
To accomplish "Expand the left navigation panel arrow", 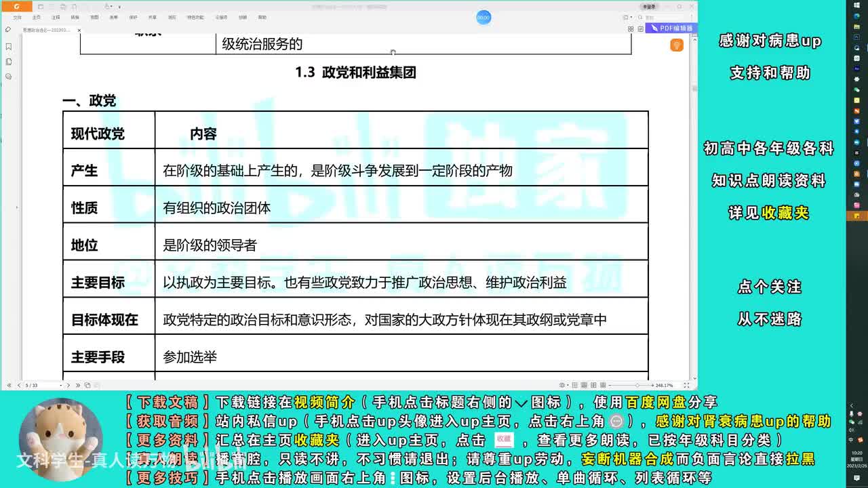I will coord(16,207).
